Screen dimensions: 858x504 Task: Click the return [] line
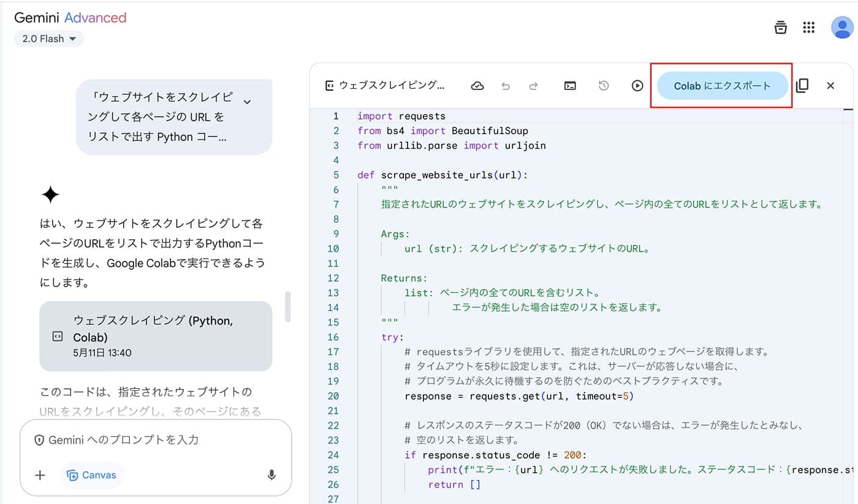pos(454,484)
